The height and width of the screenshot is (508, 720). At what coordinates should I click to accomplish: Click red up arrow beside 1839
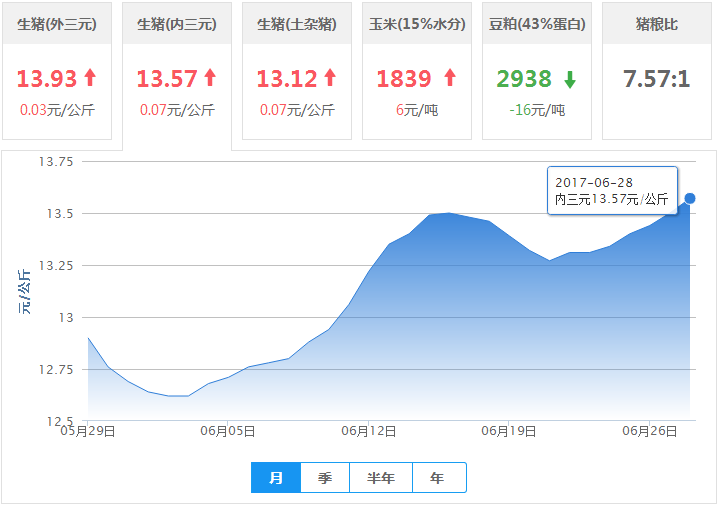click(x=449, y=78)
